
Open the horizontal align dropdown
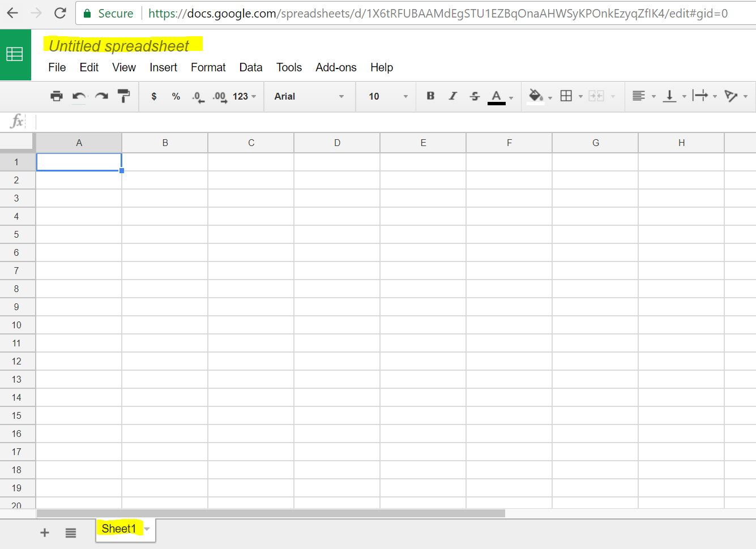click(x=643, y=96)
